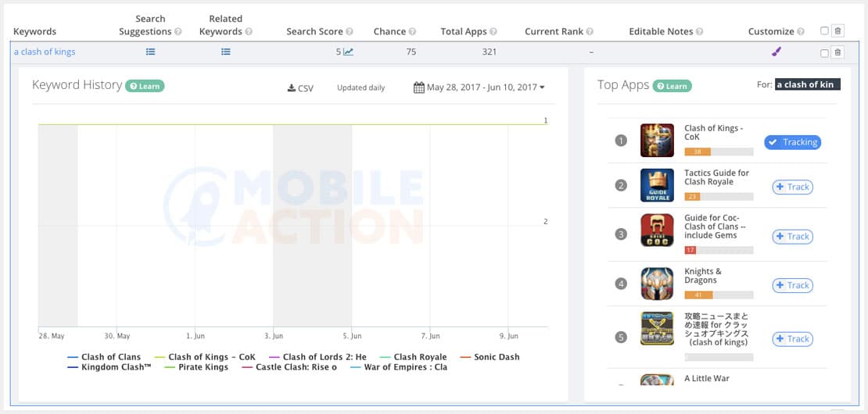Image resolution: width=868 pixels, height=414 pixels.
Task: Click help icon next to Chance
Action: (412, 32)
